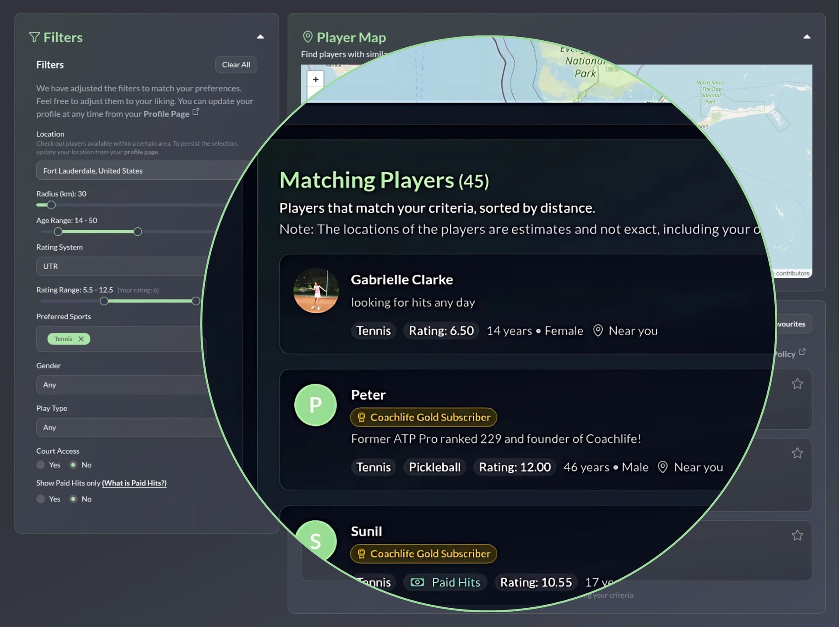Click the filter funnel icon beside Filters heading
The height and width of the screenshot is (627, 840).
[x=35, y=37]
